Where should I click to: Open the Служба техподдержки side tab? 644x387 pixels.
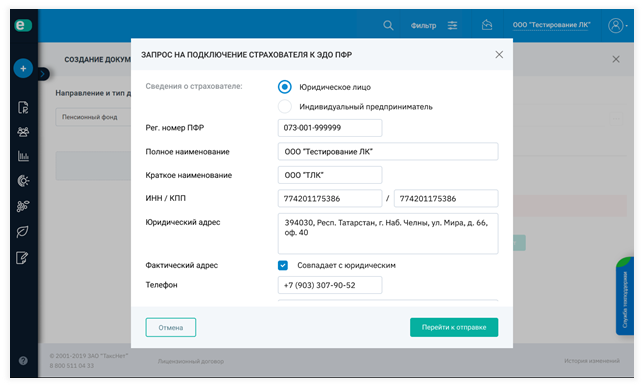pyautogui.click(x=625, y=296)
